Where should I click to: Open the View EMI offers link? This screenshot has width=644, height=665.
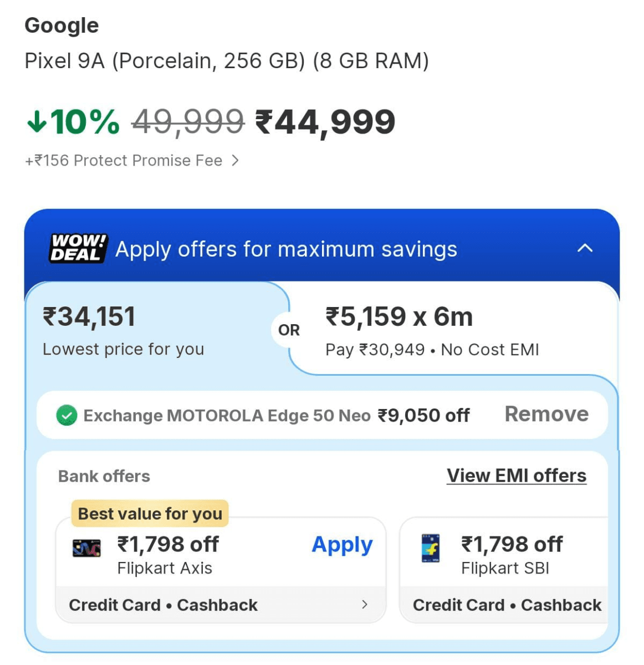pos(516,475)
